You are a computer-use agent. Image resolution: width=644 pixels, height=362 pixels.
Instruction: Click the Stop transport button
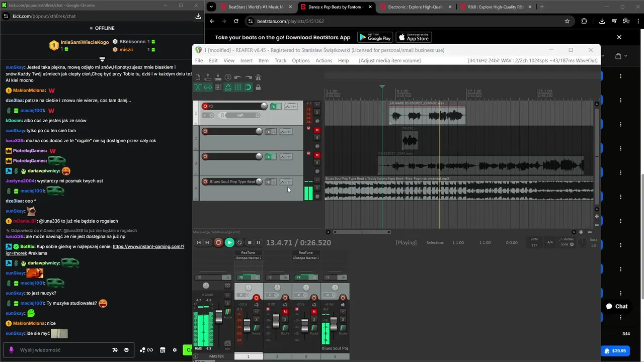250,243
